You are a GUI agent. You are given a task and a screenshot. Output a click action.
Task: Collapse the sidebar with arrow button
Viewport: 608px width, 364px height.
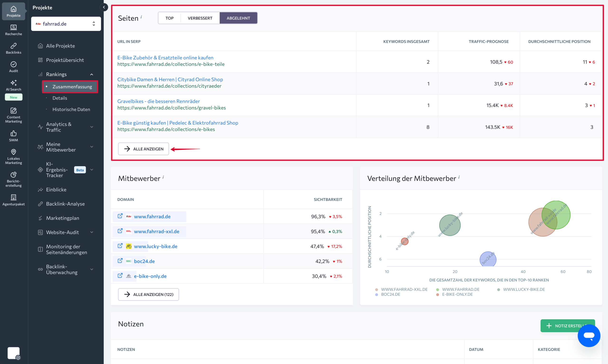pyautogui.click(x=104, y=7)
